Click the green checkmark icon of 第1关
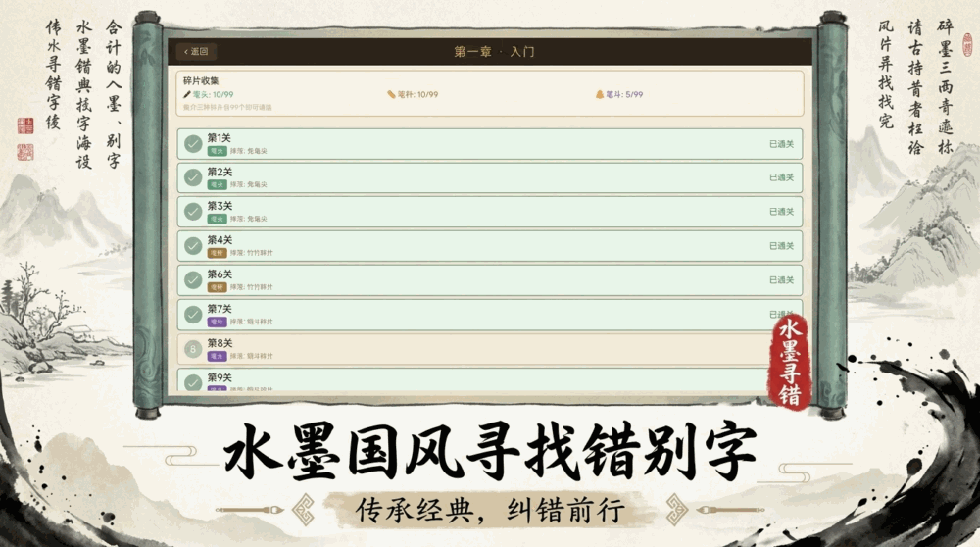980x547 pixels. (193, 144)
